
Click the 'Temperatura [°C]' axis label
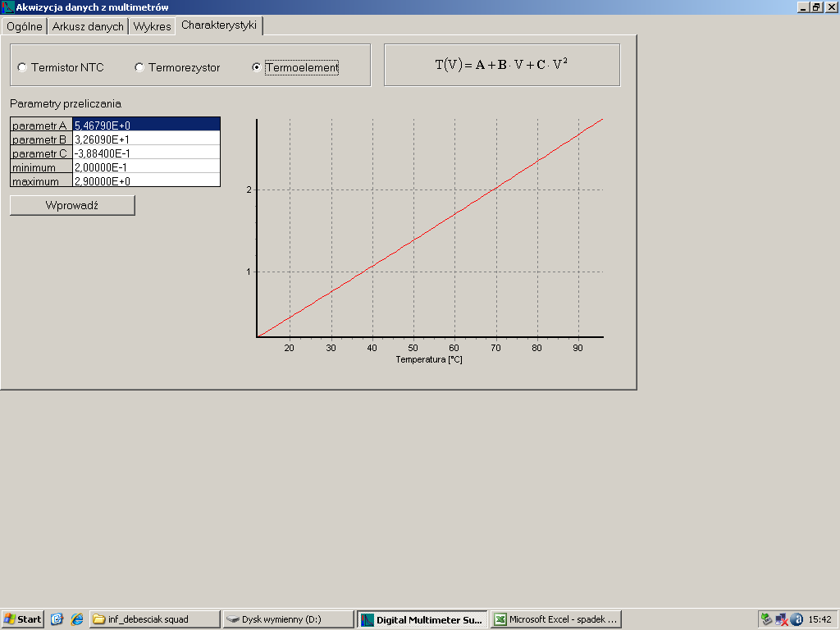429,359
